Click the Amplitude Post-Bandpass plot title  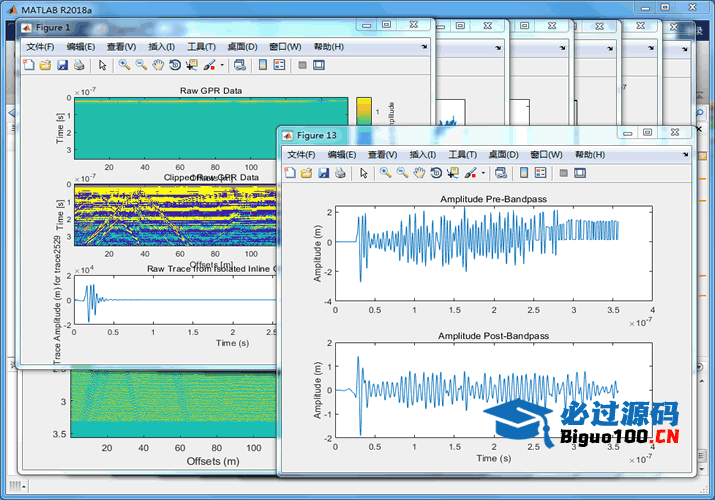point(493,336)
